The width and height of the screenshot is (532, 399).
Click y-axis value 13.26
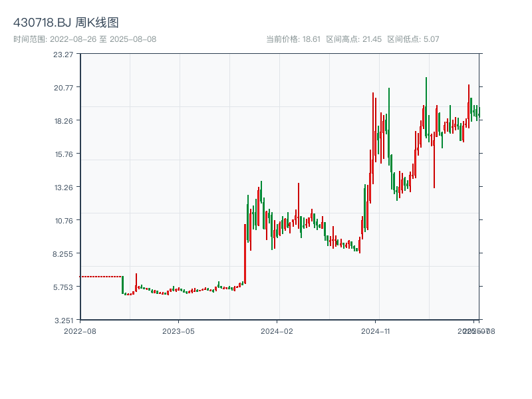coord(63,188)
